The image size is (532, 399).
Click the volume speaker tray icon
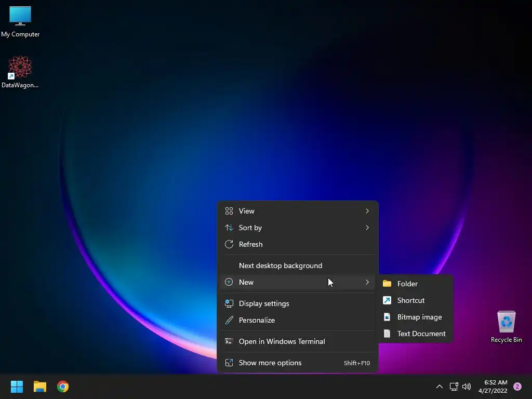pos(467,387)
